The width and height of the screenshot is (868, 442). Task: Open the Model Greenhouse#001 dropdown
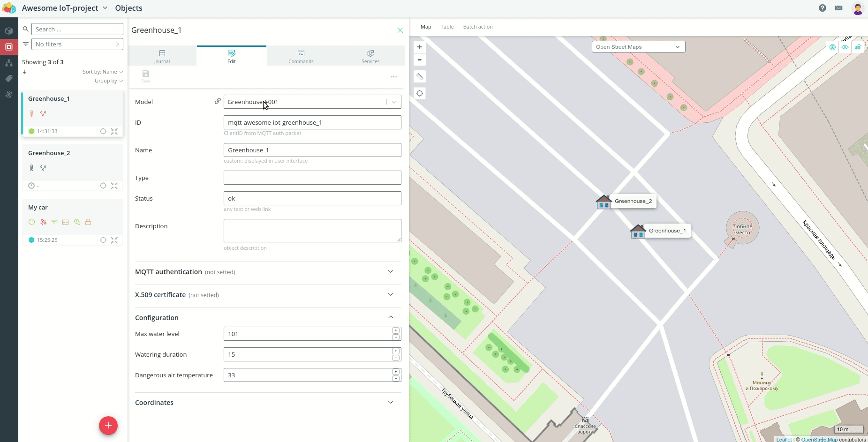click(312, 102)
